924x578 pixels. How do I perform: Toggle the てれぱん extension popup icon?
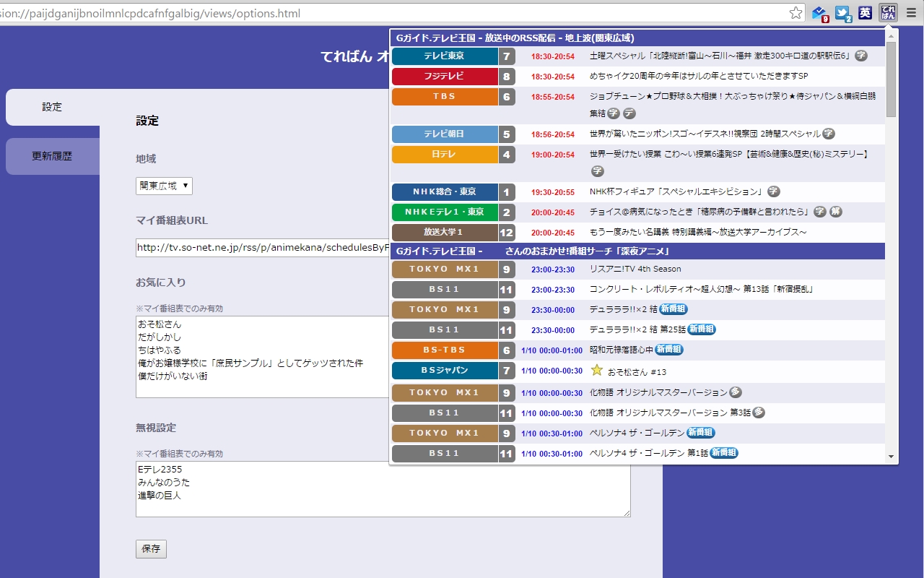click(888, 12)
